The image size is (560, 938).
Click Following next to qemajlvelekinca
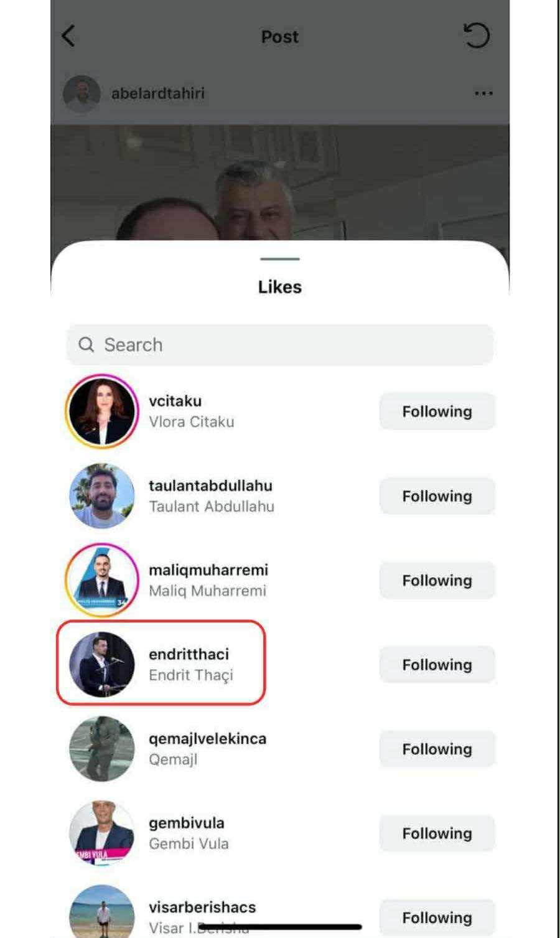pyautogui.click(x=437, y=749)
